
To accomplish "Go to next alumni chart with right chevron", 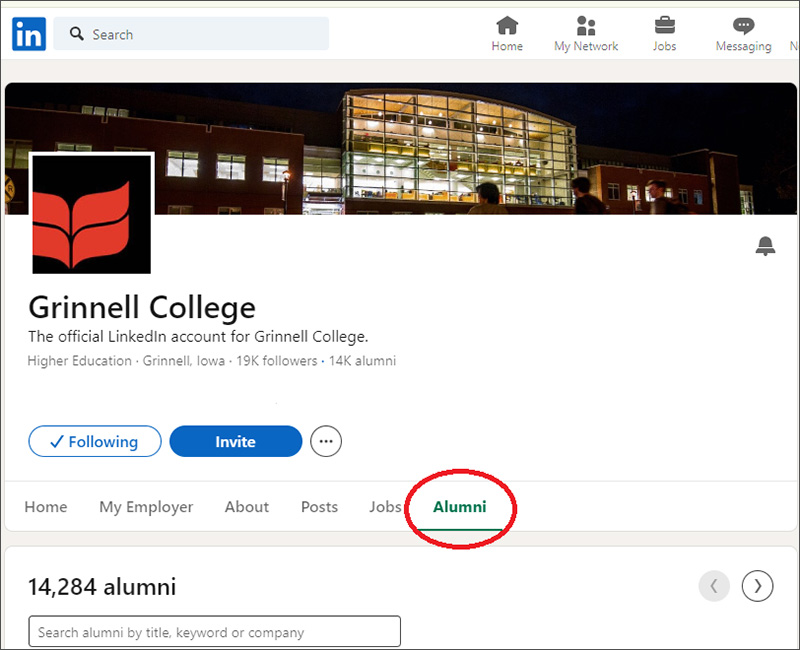I will click(x=757, y=586).
